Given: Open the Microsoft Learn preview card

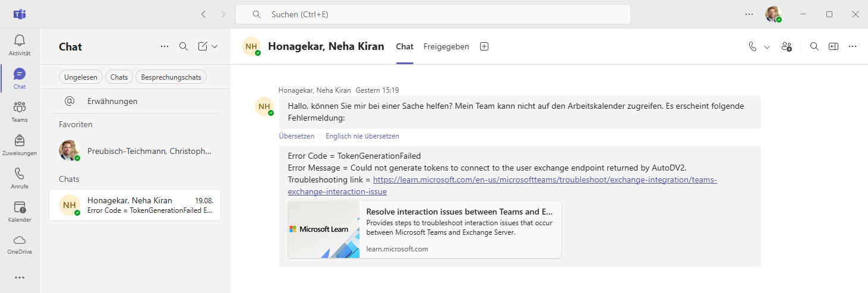Looking at the screenshot, I should (x=424, y=229).
